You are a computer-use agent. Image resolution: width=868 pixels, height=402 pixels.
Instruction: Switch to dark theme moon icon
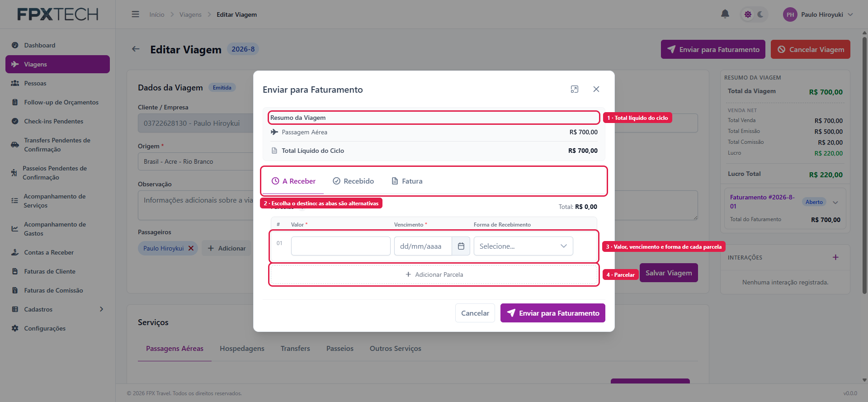pyautogui.click(x=760, y=14)
